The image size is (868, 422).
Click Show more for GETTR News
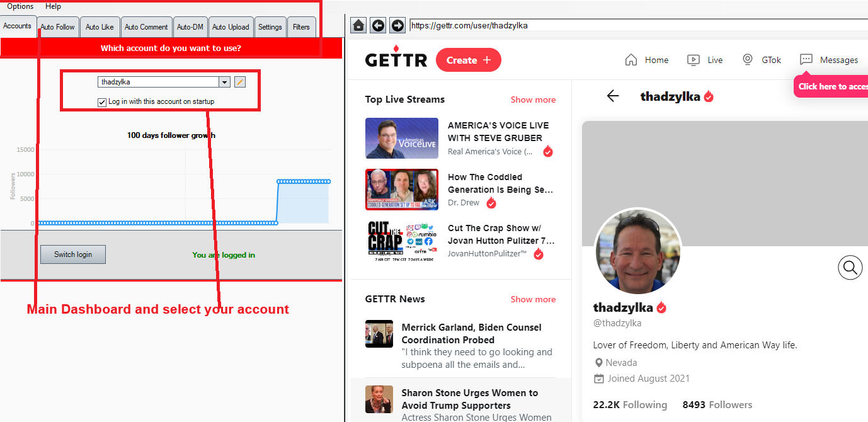(x=533, y=299)
